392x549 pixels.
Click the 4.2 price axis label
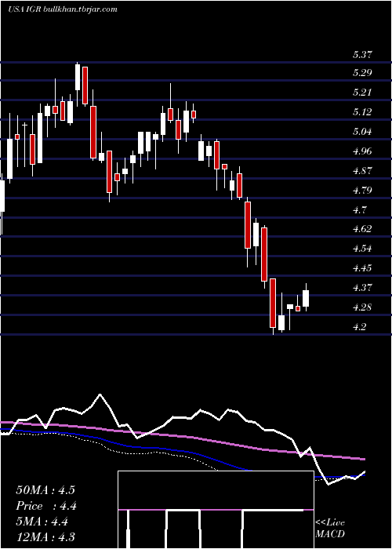[360, 327]
